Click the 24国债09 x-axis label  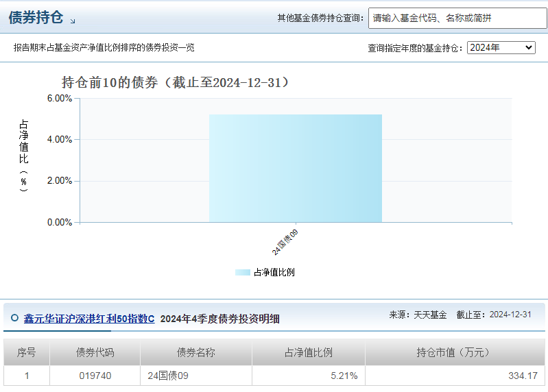point(285,242)
